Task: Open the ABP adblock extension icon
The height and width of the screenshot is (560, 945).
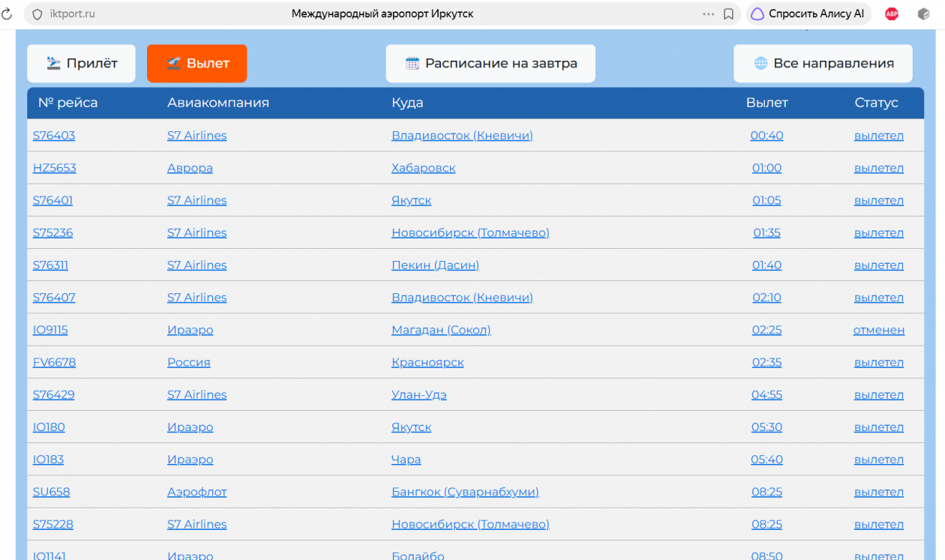Action: click(892, 14)
